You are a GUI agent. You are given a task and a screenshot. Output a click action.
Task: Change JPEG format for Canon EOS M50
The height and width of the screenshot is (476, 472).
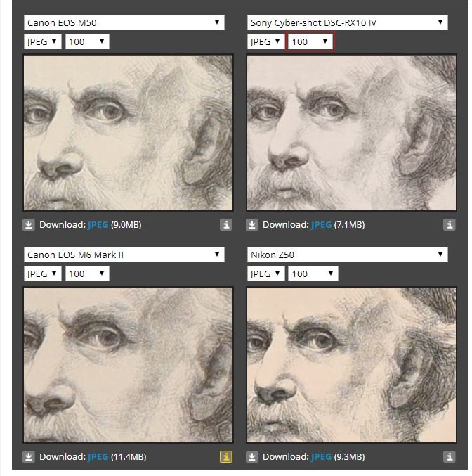[x=42, y=41]
